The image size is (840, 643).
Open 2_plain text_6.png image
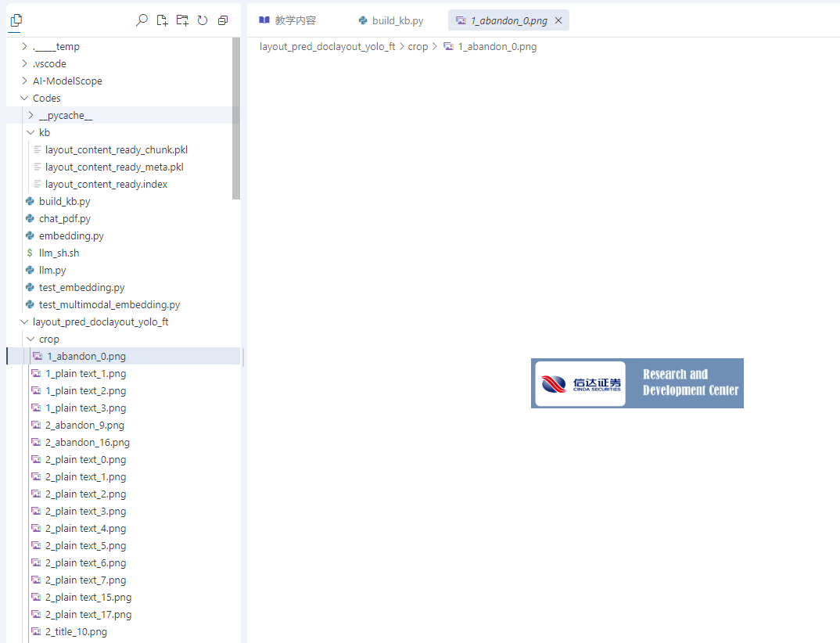(124, 563)
